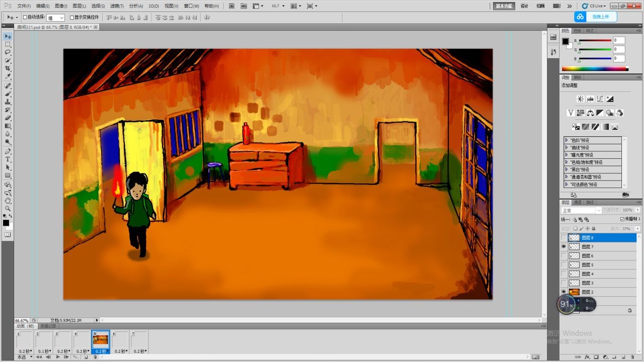644x362 pixels.
Task: Click the 基本功能 workspace button
Action: 504,6
